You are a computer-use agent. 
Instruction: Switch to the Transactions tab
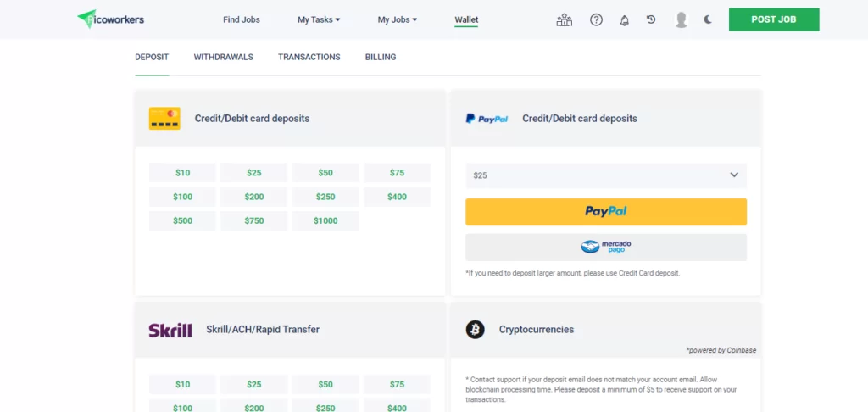click(x=309, y=57)
